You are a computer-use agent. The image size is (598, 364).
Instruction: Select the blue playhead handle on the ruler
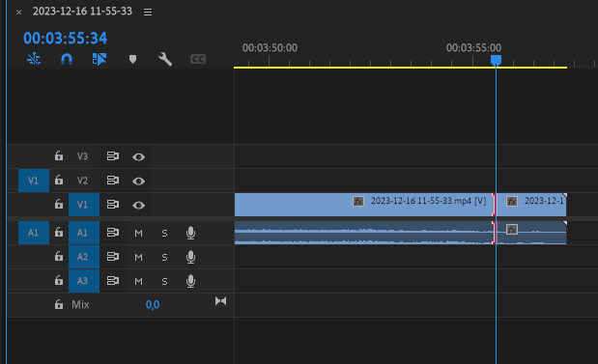(496, 60)
